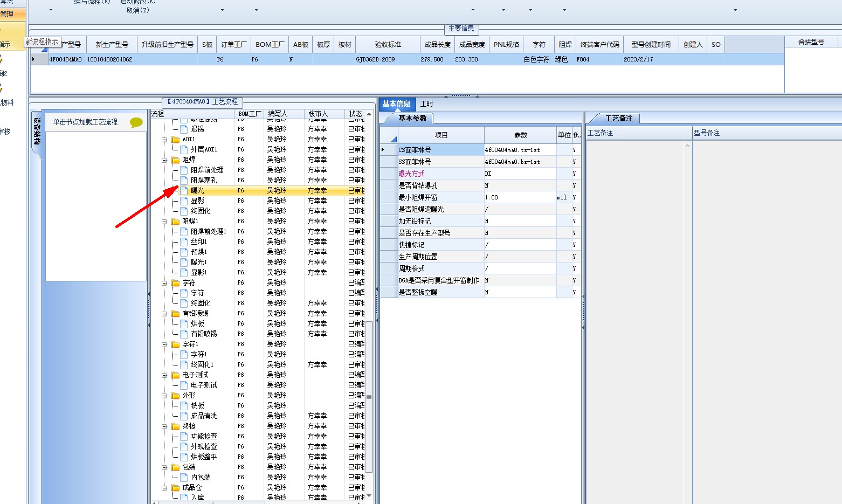
Task: Click the 成品仓 folder icon
Action: coord(175,487)
